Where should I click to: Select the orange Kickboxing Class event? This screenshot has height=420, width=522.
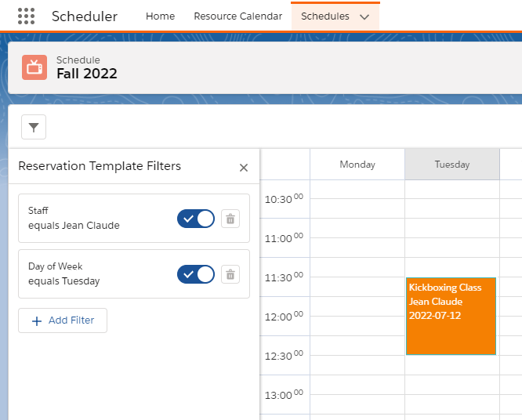click(x=451, y=316)
